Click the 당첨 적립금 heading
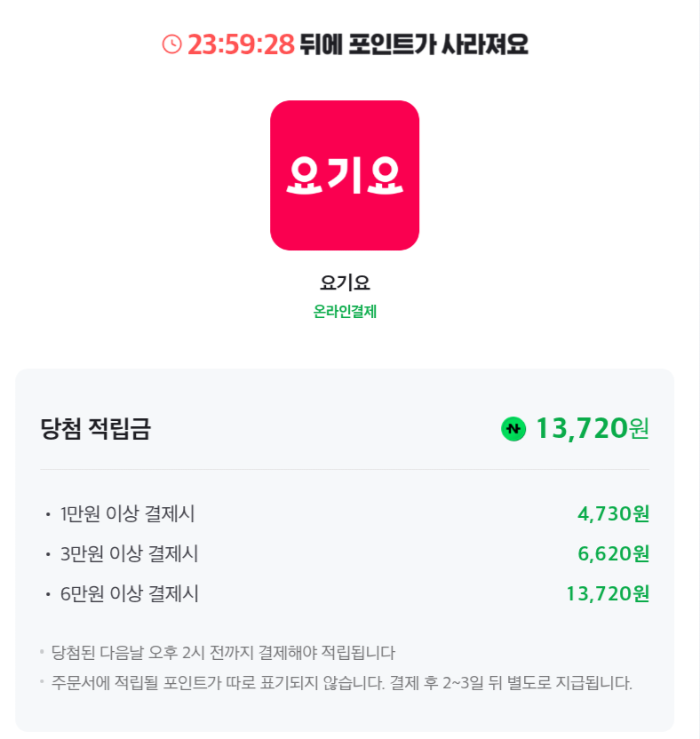Viewport: 700px width, 739px height. (x=96, y=429)
